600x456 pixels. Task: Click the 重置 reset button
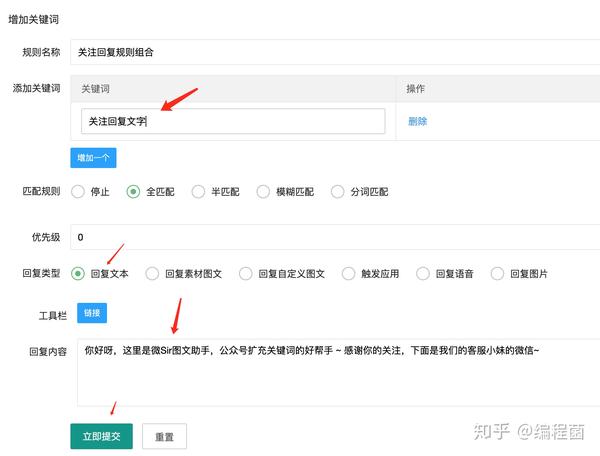click(x=165, y=436)
